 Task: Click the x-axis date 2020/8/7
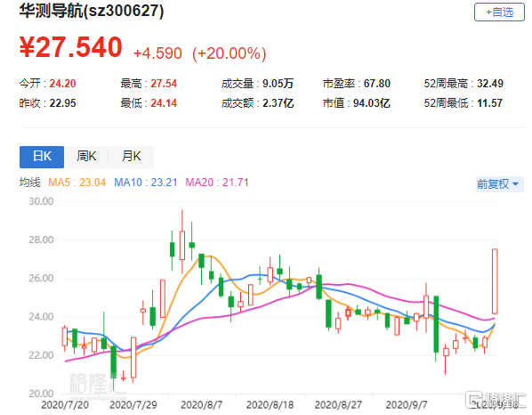pos(202,405)
